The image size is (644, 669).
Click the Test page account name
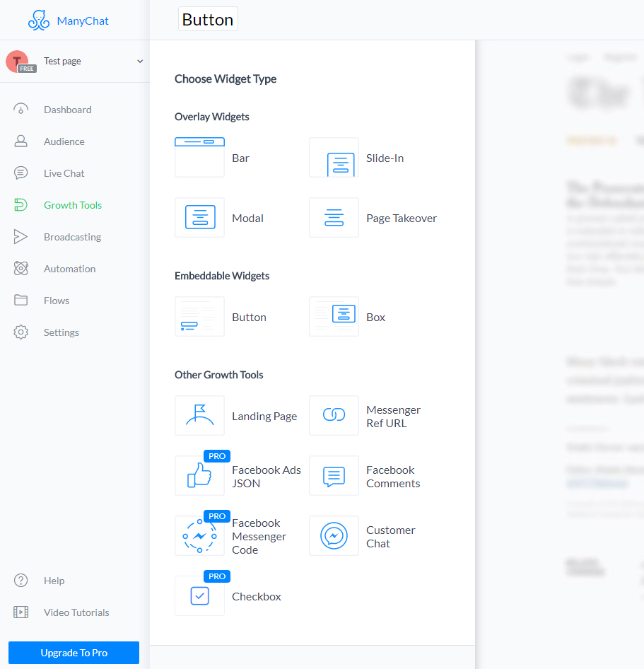[62, 61]
